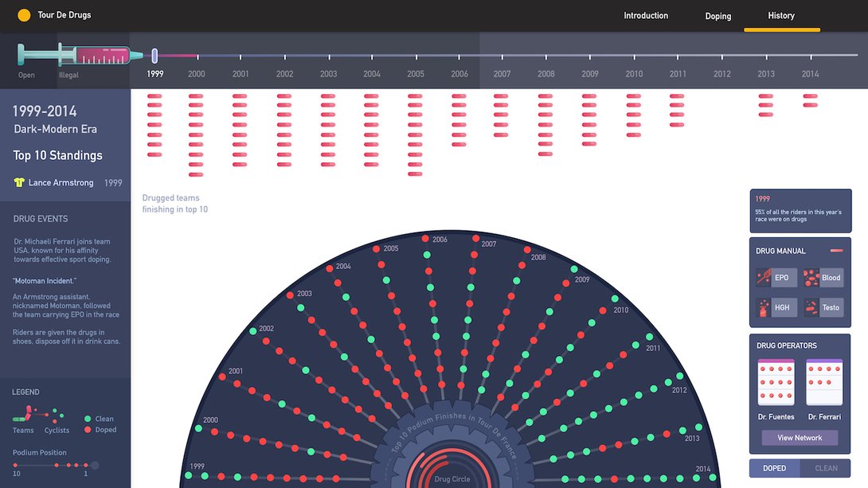Click the Drug Circle center
The height and width of the screenshot is (488, 868).
click(452, 479)
